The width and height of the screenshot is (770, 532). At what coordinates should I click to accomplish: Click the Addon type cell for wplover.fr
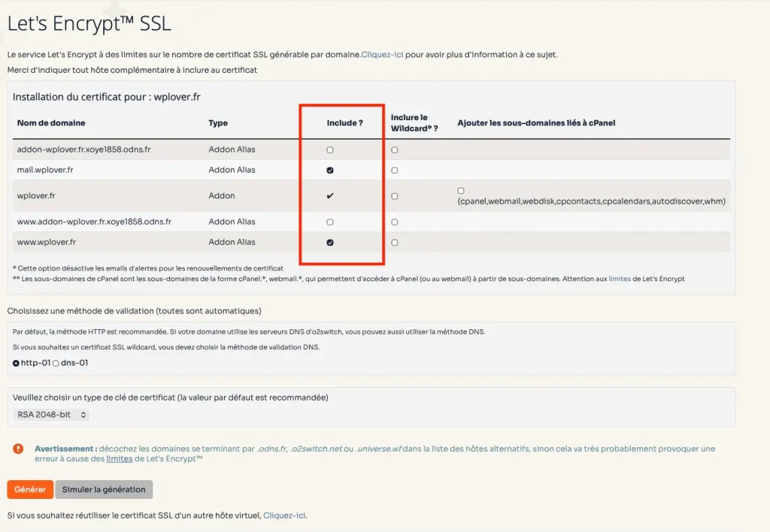(222, 195)
